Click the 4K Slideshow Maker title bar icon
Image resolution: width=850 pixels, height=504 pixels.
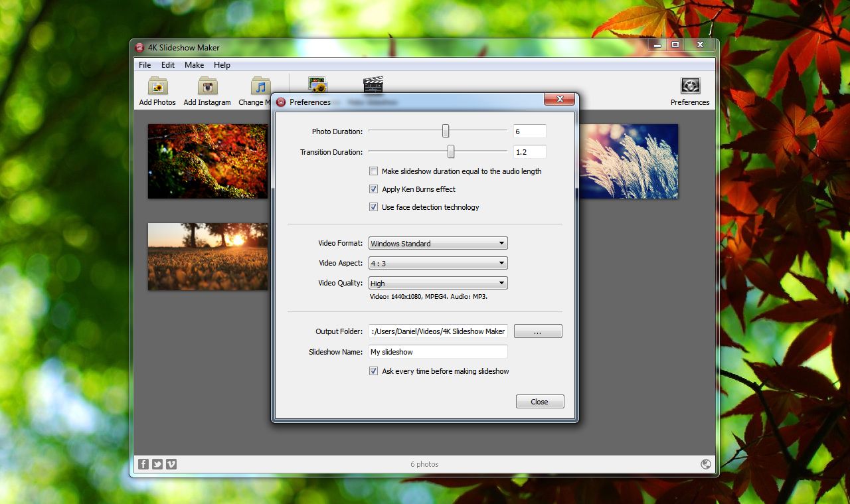pyautogui.click(x=139, y=47)
